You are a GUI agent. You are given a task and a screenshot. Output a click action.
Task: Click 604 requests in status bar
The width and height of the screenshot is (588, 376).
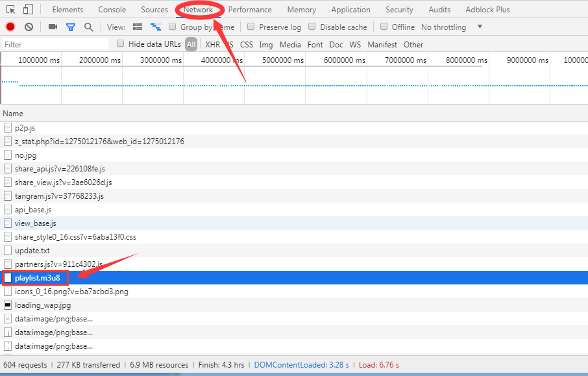[25, 365]
